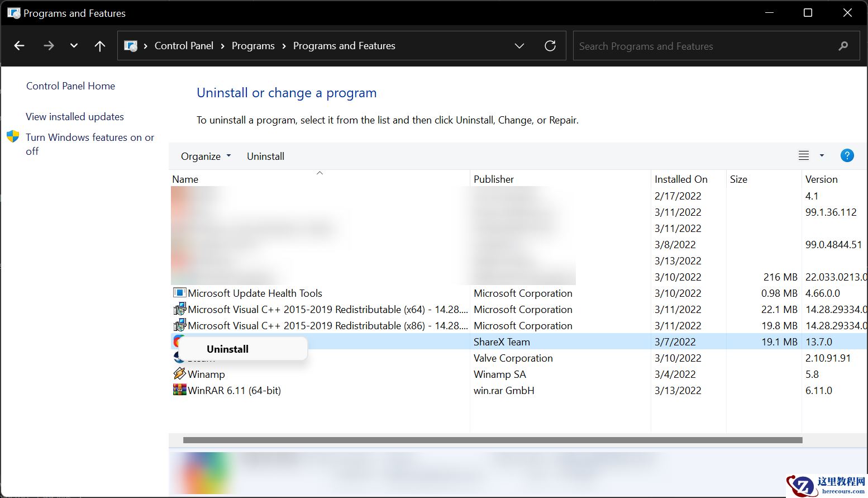Click the Name column header to sort

coord(185,179)
